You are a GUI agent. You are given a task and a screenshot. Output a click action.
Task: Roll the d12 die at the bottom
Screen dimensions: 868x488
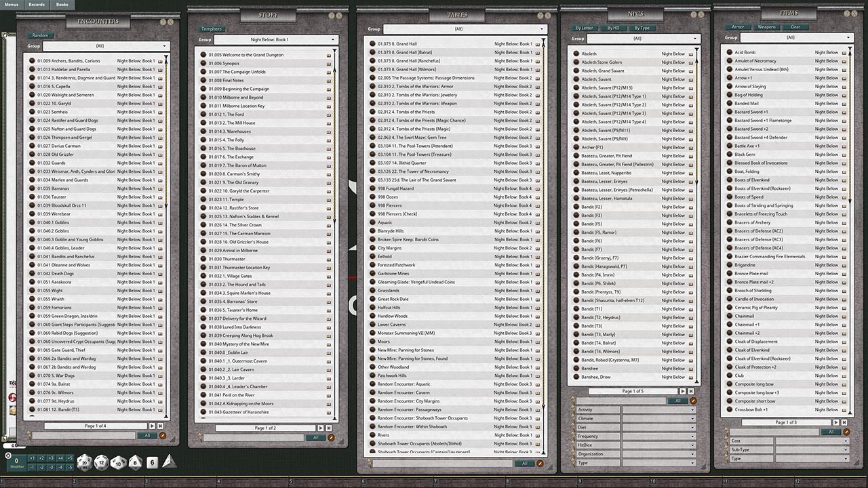100,463
